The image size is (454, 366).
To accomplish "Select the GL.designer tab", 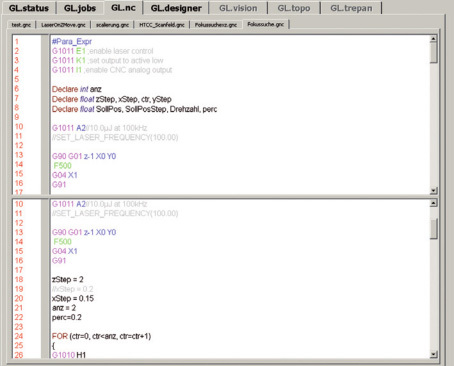I will coord(176,8).
